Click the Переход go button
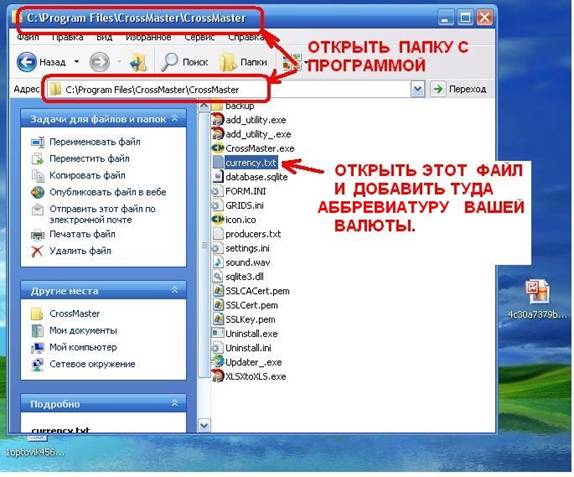Screen dimensions: 574x477 point(459,89)
